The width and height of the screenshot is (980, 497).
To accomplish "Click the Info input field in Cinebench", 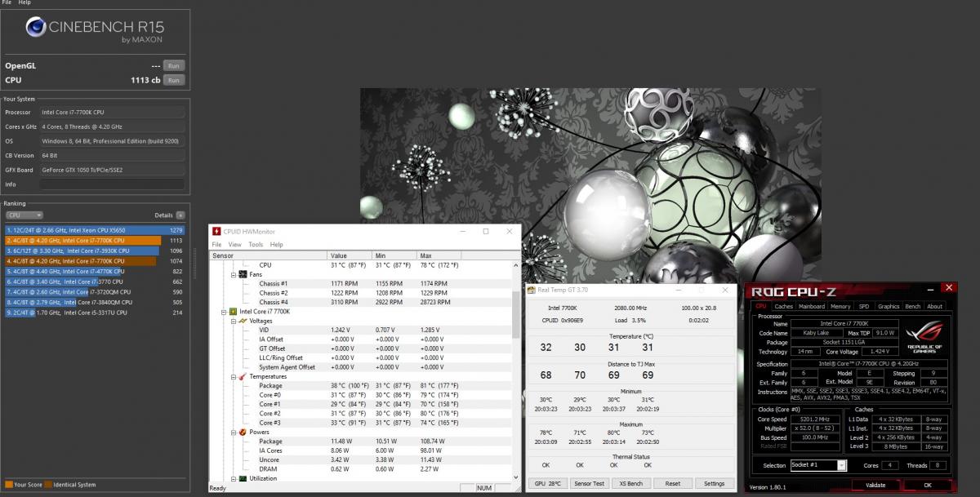I will point(112,184).
